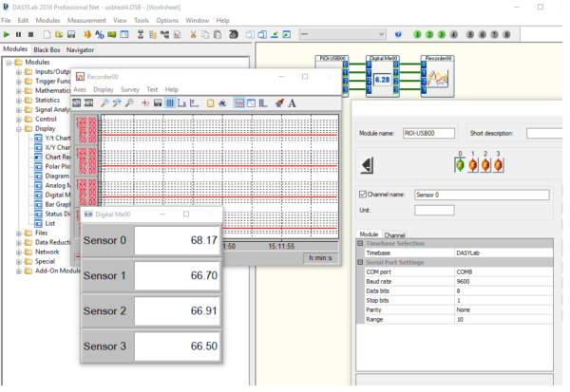The image size is (570, 392).
Task: Select the Y/t Chart module
Action: [x=57, y=138]
